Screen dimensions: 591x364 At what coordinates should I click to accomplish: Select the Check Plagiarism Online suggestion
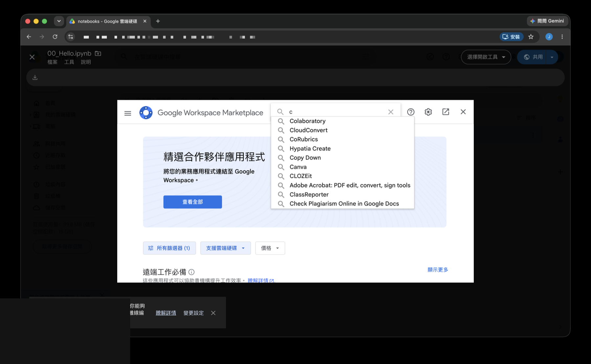(342, 204)
